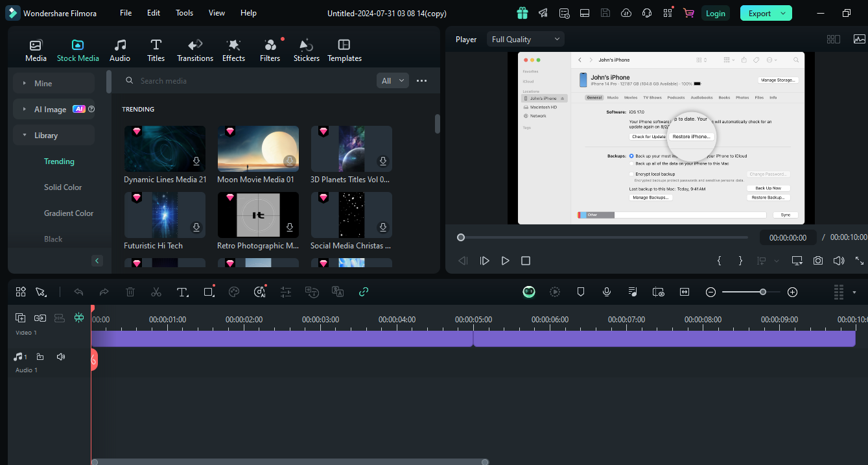The image size is (868, 465).
Task: Click the player progress slider handle
Action: (461, 237)
